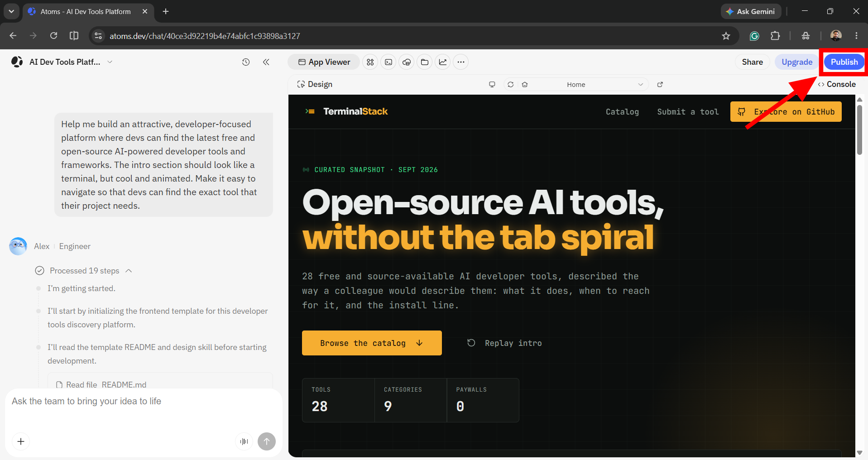Go to the preview home icon
Screen dimensions: 868x460
pos(525,85)
